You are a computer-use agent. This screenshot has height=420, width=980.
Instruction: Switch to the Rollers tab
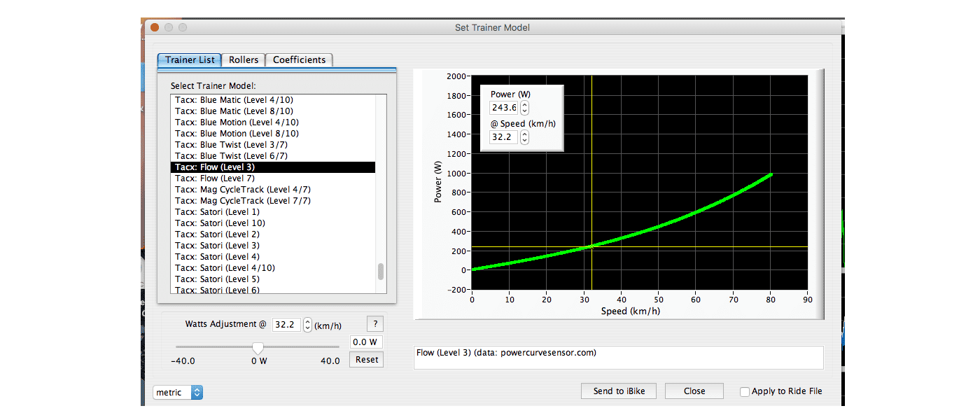[244, 60]
